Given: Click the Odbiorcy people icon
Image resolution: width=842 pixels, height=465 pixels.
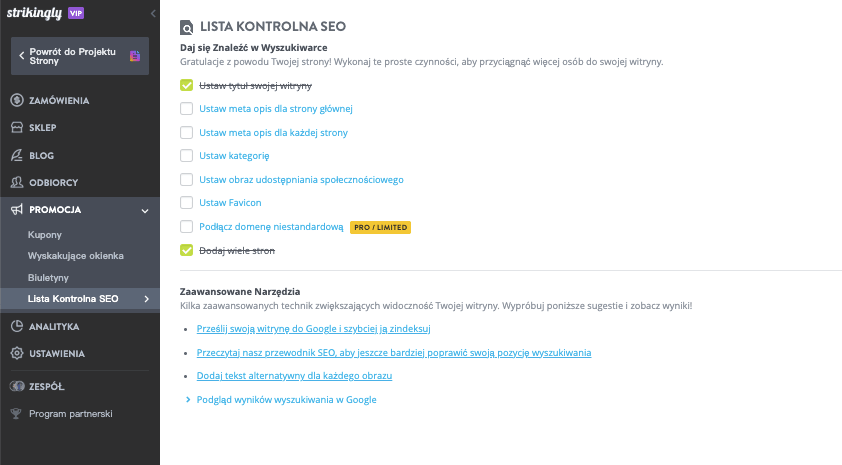Looking at the screenshot, I should pyautogui.click(x=17, y=182).
